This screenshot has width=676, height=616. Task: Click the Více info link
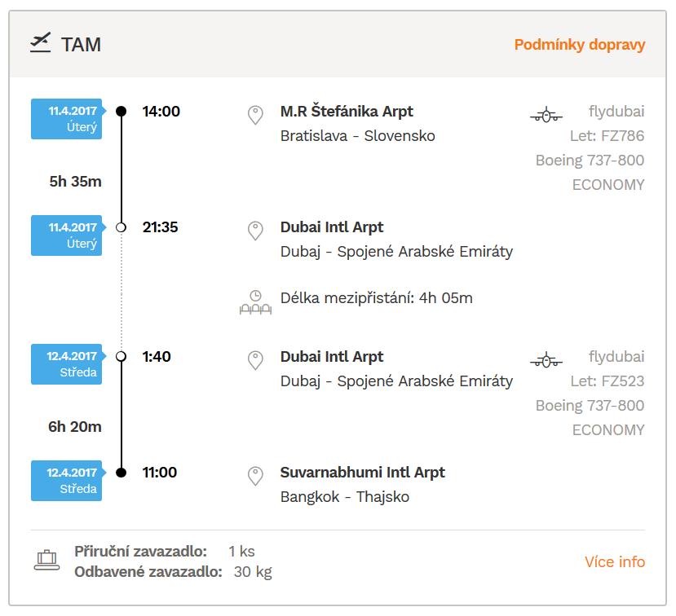[x=615, y=561]
